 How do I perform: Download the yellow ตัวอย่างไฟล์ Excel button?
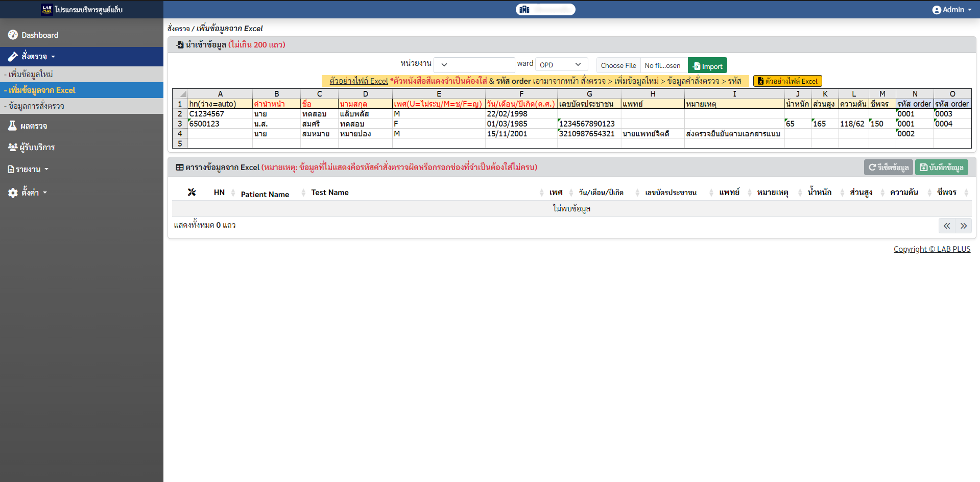(x=787, y=81)
